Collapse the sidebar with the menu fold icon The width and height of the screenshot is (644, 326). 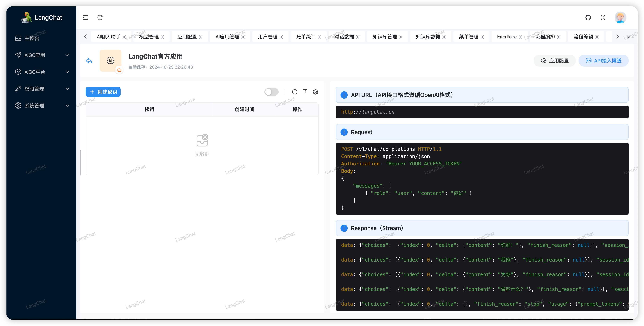click(x=85, y=18)
